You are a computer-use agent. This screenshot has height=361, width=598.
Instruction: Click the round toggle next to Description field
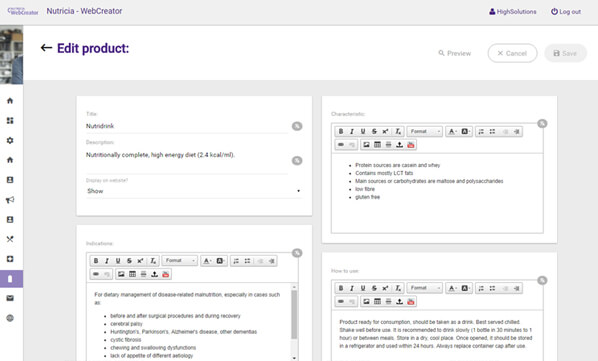click(x=297, y=160)
